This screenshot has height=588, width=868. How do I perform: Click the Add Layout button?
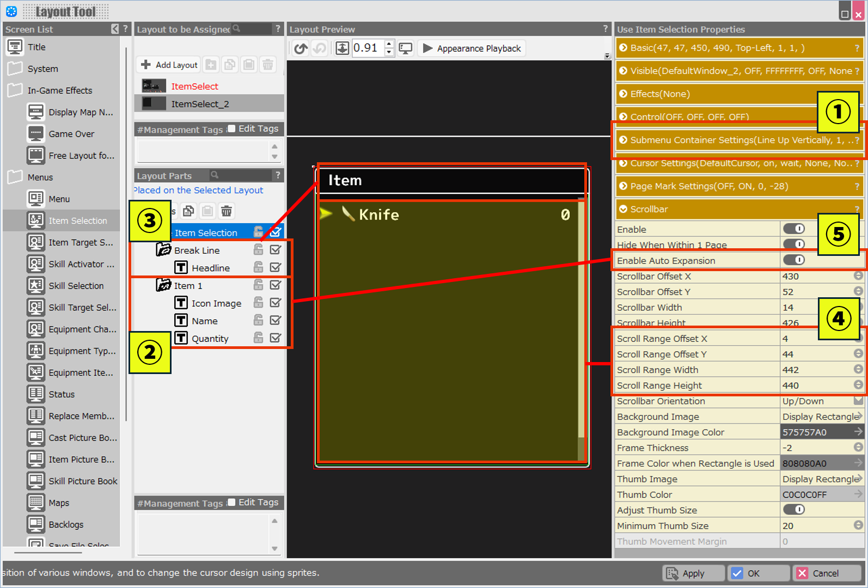point(169,65)
